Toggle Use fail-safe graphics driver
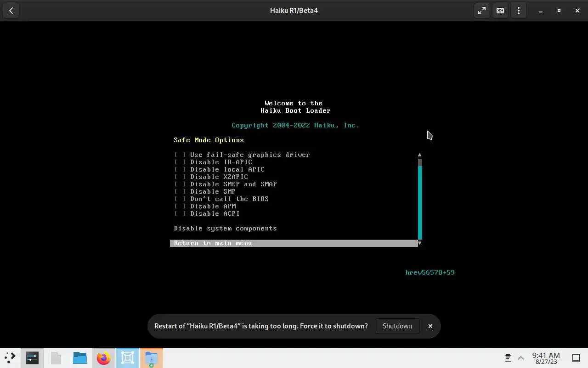This screenshot has width=588, height=368. (x=242, y=155)
